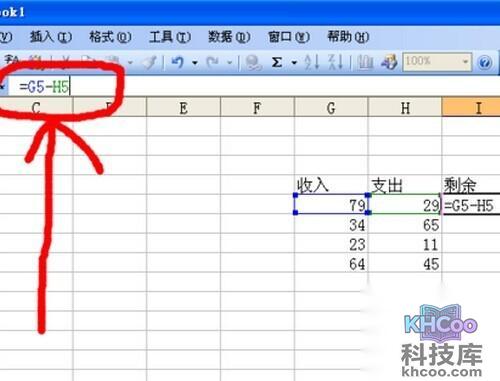Click the cell containing 11
Viewport: 500px width, 381px height.
point(405,243)
